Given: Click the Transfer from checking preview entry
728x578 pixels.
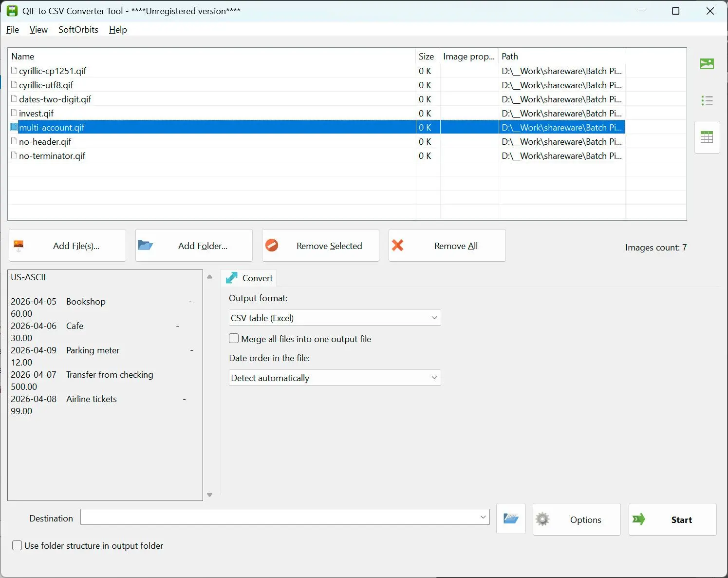Looking at the screenshot, I should 110,374.
